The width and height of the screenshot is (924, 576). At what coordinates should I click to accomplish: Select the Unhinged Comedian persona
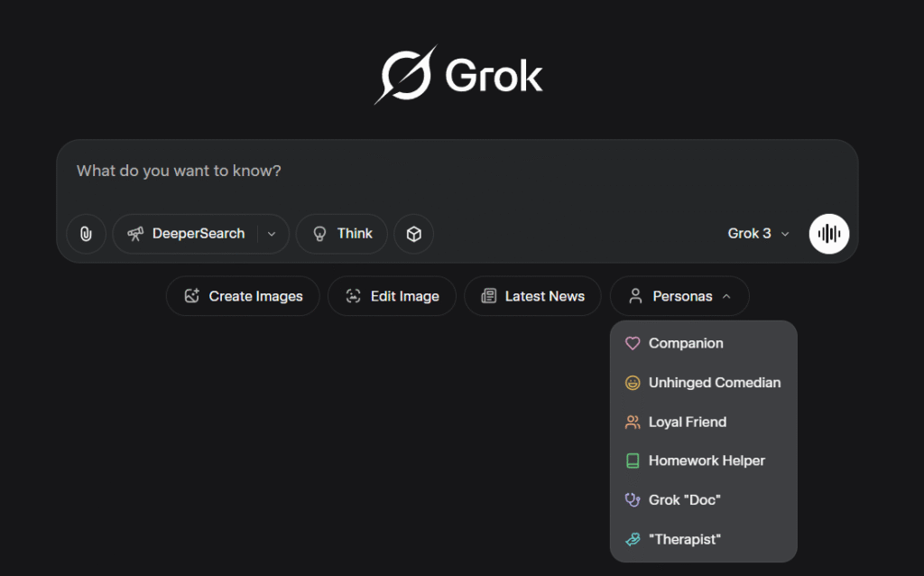[x=704, y=383]
